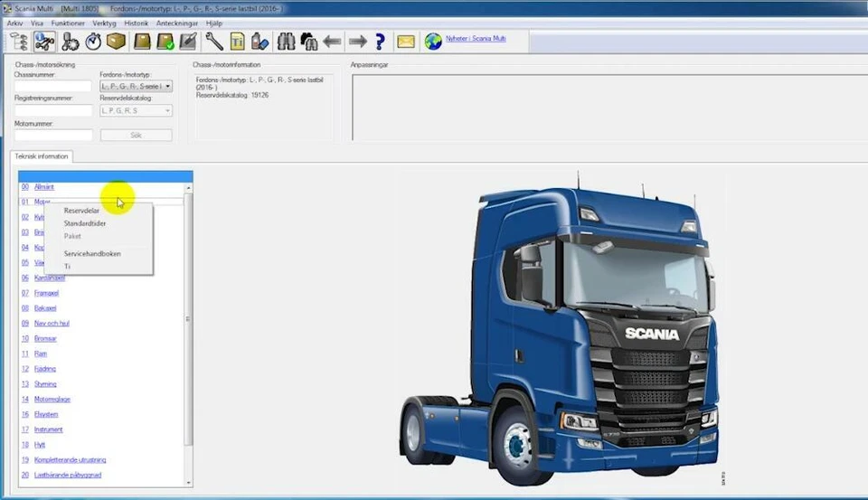Click the group list scroll-up arrow
Screen dimensions: 868x500
pyautogui.click(x=188, y=188)
